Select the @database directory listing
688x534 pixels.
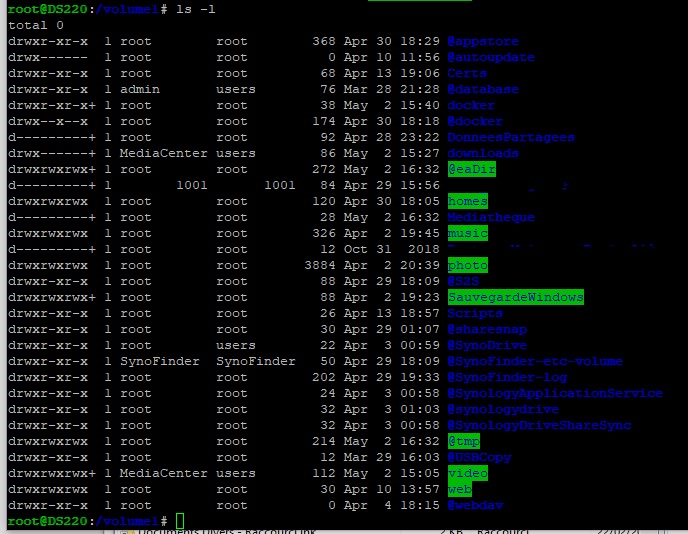coord(483,90)
